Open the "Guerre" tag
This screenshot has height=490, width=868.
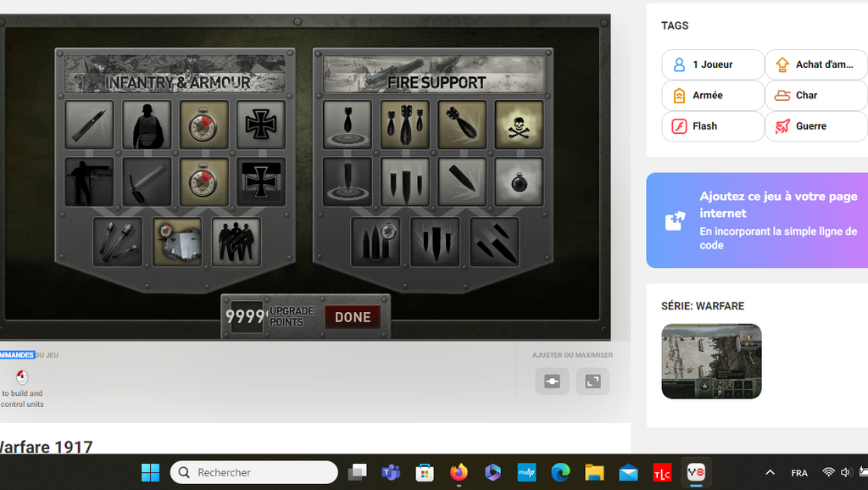pyautogui.click(x=815, y=126)
